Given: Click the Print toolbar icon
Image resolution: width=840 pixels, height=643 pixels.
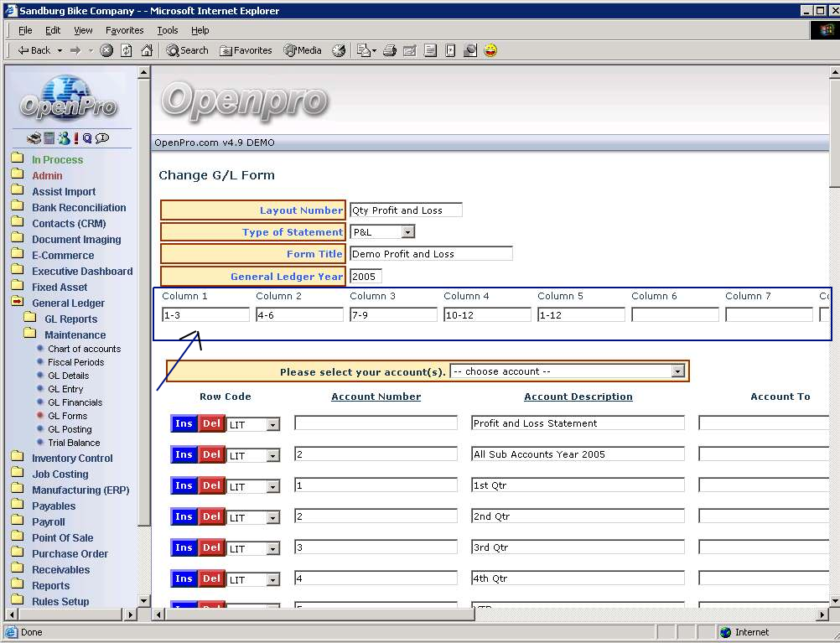Looking at the screenshot, I should click(x=390, y=50).
